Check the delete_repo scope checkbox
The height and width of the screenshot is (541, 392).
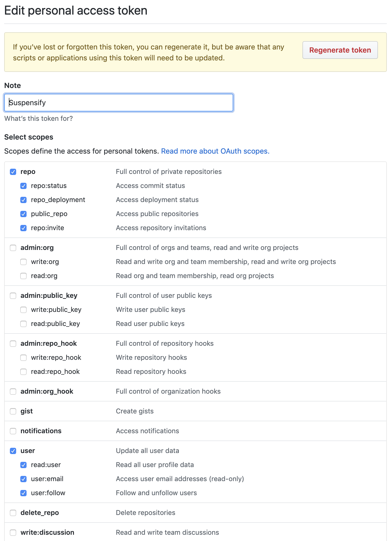tap(13, 513)
